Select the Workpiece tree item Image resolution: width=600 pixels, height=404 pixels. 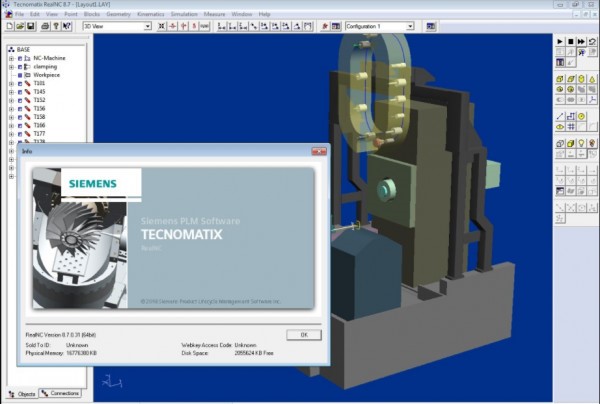[x=46, y=75]
